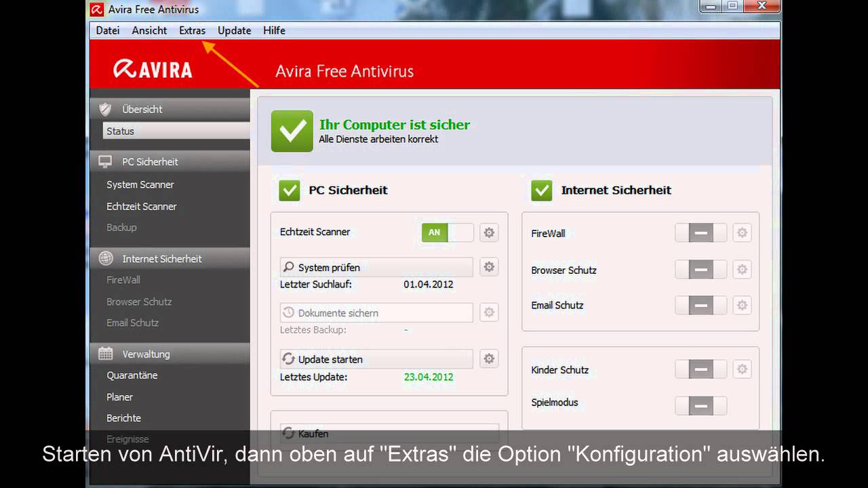This screenshot has height=488, width=868.
Task: Click the PC Sicherheit sidebar header
Action: pos(170,161)
